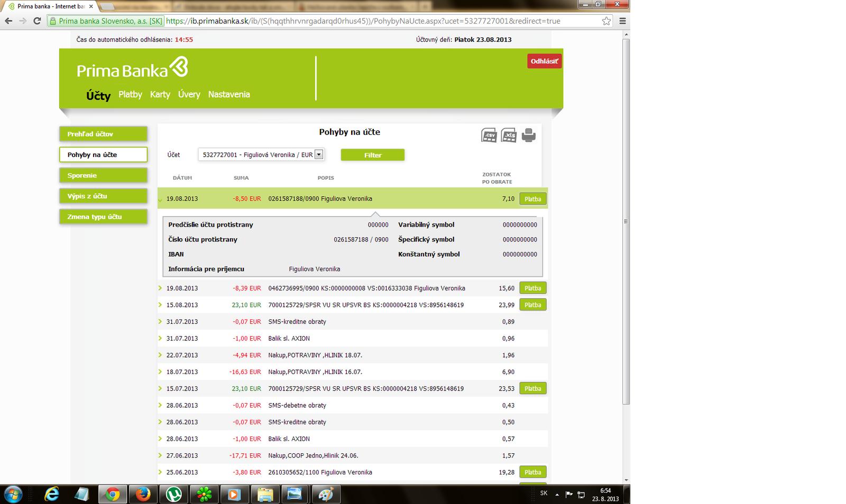Collapse the expanded 19.08.2013 -8,50 EUR transaction
This screenshot has width=846, height=504.
pyautogui.click(x=160, y=199)
